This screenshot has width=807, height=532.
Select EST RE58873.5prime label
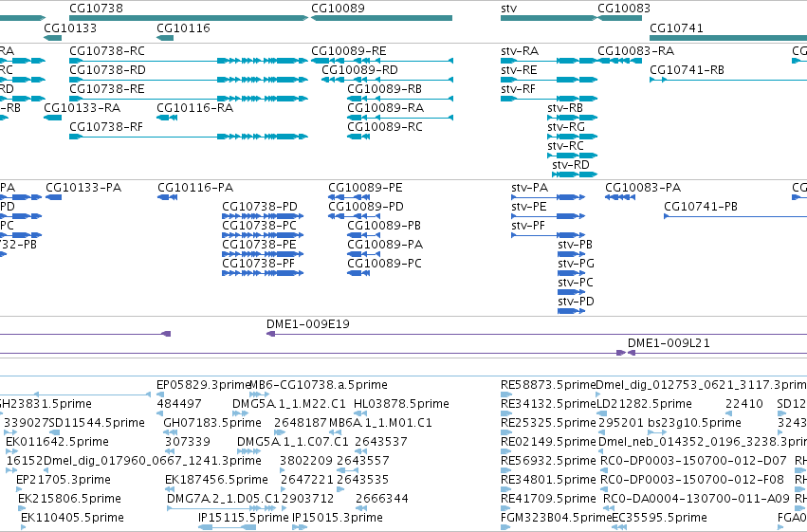(548, 384)
